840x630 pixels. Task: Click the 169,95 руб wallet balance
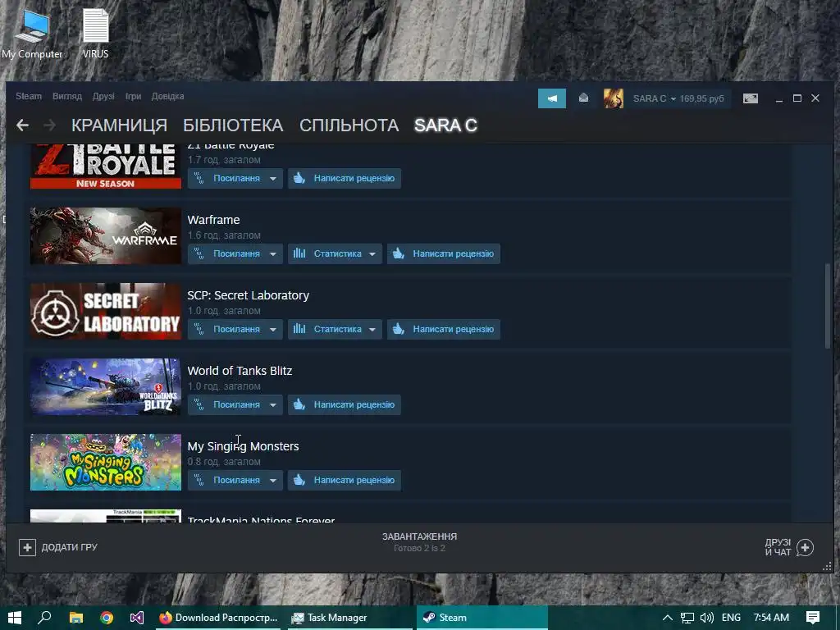point(702,98)
